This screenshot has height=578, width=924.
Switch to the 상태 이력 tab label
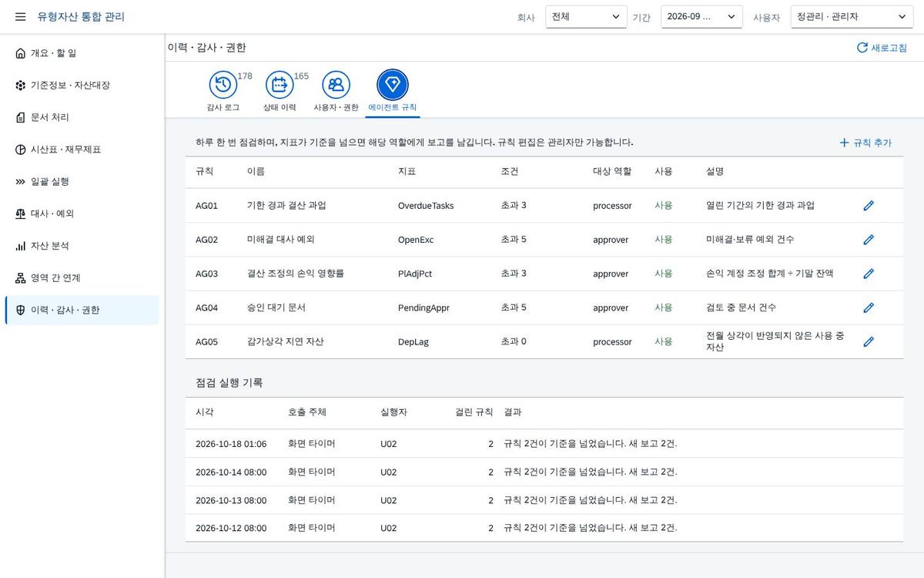point(280,108)
